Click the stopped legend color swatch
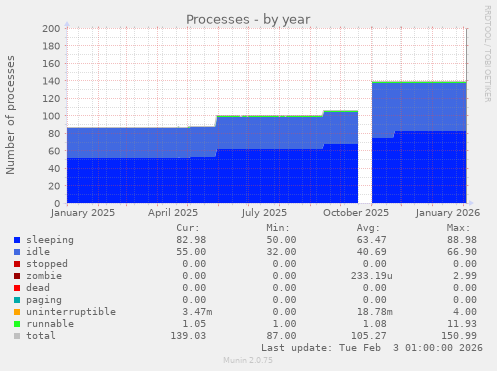This screenshot has height=371, width=497. [x=17, y=264]
